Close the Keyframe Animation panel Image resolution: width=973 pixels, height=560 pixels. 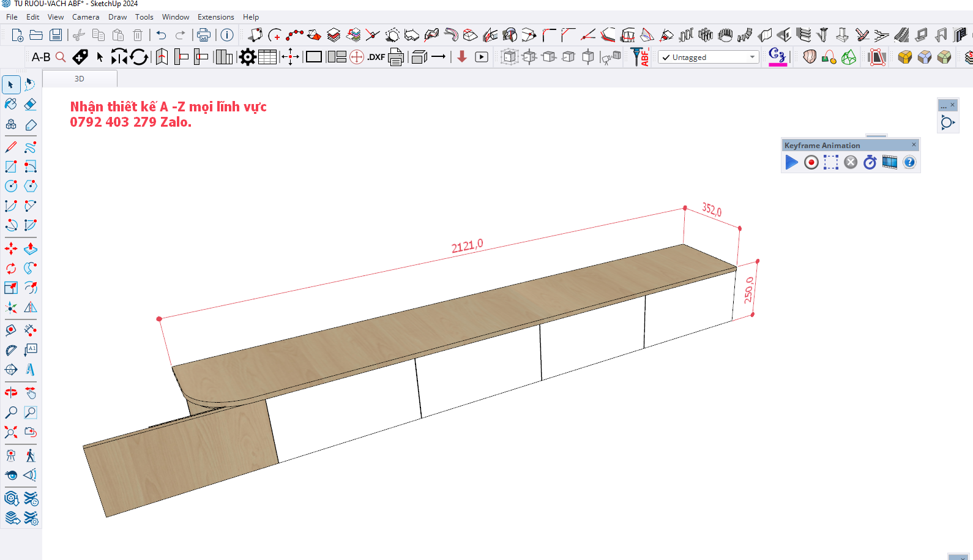click(914, 145)
